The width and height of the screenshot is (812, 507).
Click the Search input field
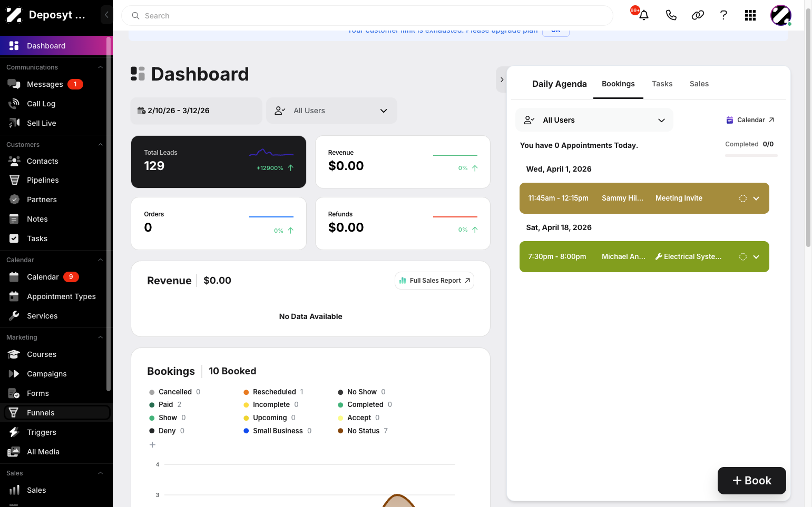[x=367, y=16]
